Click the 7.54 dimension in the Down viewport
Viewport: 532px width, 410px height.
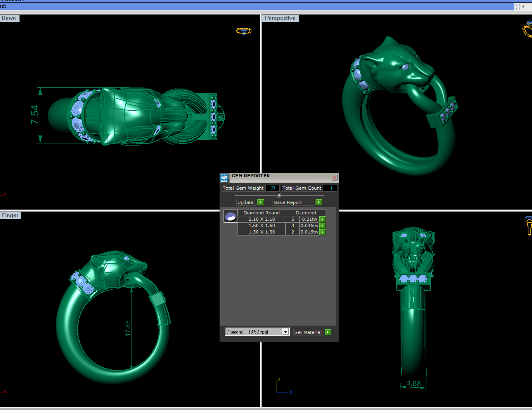(35, 115)
